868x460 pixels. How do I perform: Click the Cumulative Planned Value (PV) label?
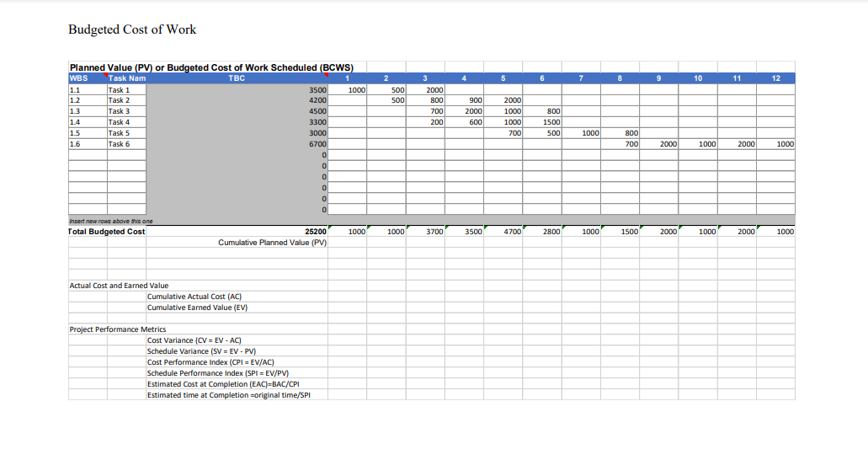click(273, 243)
